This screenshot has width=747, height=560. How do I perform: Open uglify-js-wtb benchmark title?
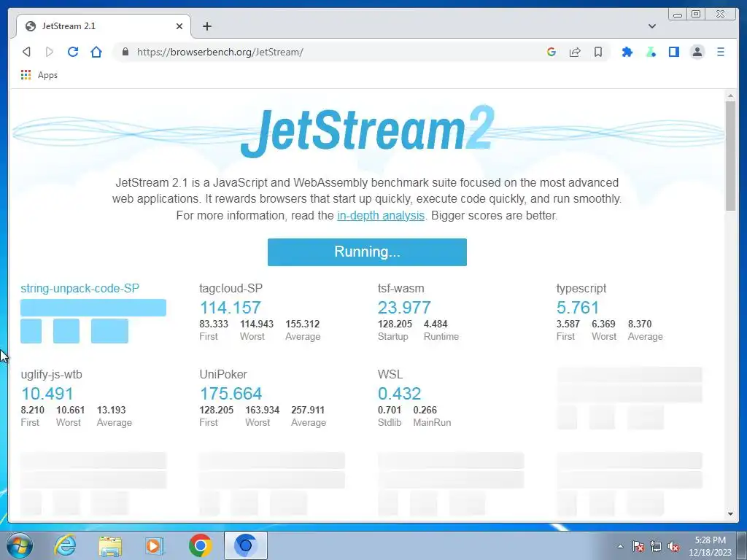tap(52, 374)
